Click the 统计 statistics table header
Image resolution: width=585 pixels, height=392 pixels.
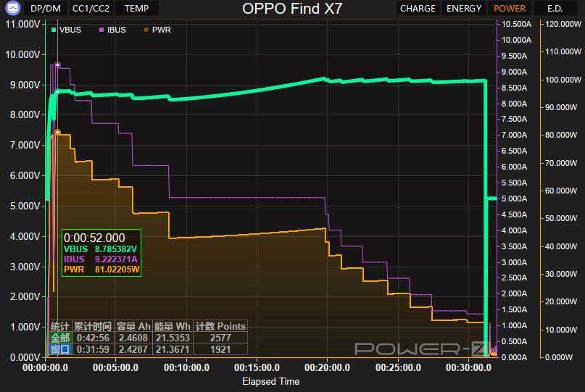coord(60,326)
